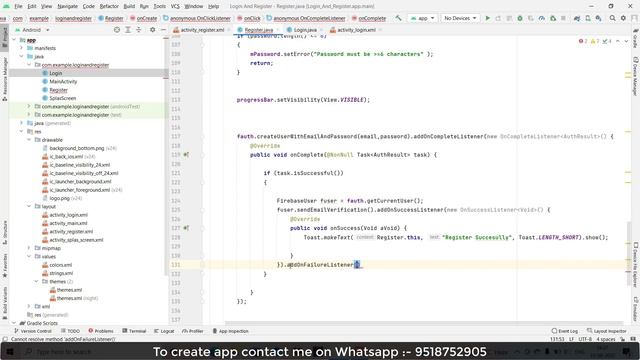Open No Devices selector dropdown
This screenshot has height=360, width=640.
tap(460, 18)
